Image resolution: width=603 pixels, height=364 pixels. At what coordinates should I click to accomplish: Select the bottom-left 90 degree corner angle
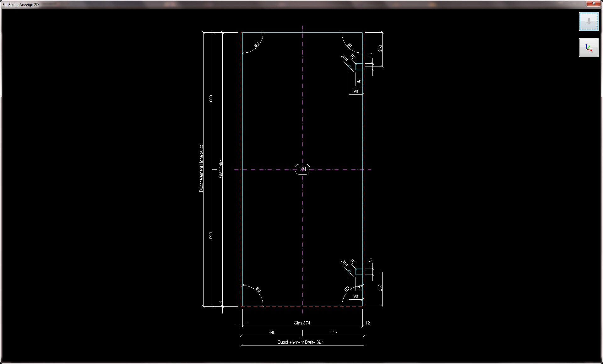click(258, 289)
